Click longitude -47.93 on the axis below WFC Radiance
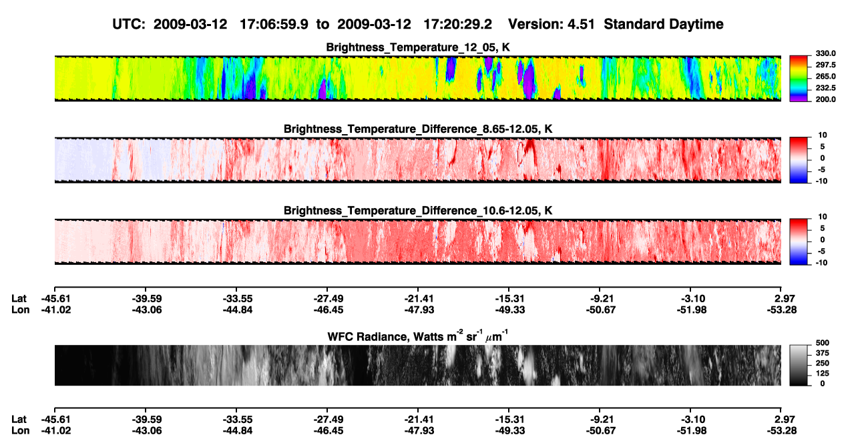Screen dimensions: 868x445 point(418,430)
